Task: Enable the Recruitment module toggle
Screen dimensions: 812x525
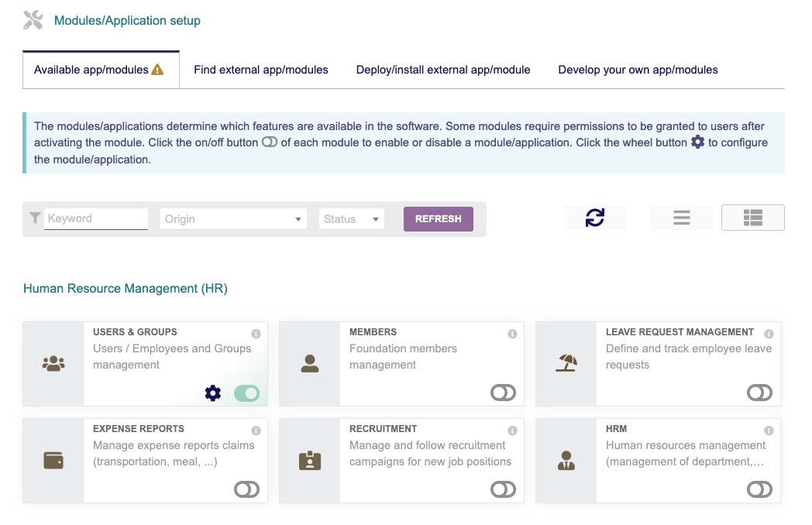Action: [502, 489]
